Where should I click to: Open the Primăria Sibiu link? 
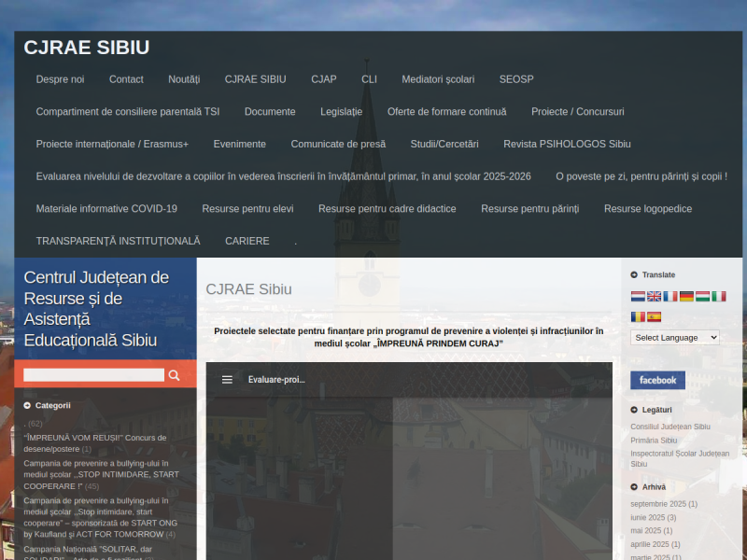[x=654, y=440]
